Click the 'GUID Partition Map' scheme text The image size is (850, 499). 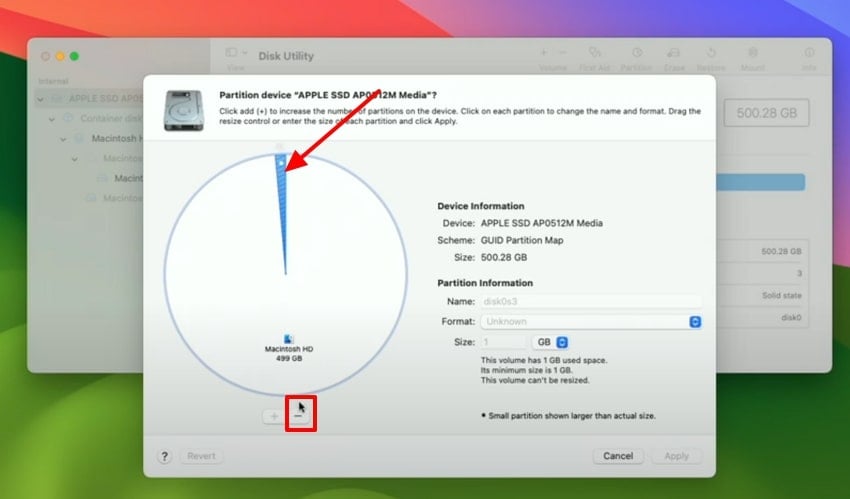pyautogui.click(x=522, y=240)
